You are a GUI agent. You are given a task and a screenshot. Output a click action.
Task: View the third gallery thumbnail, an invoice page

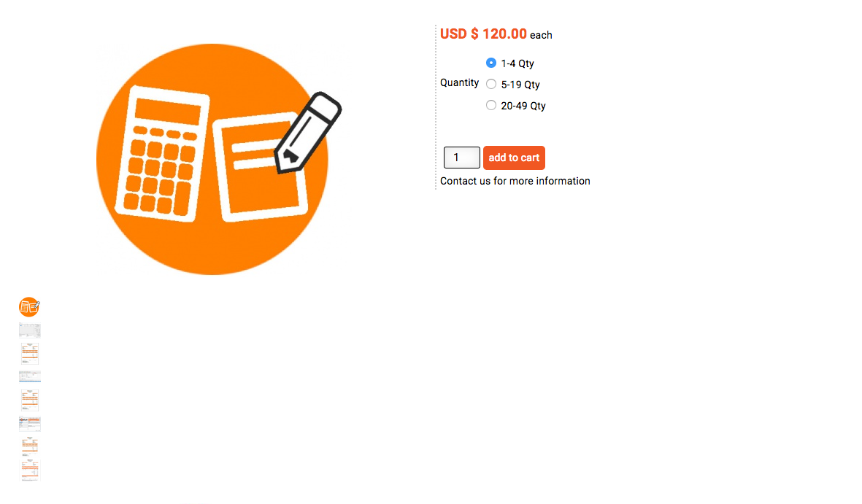pyautogui.click(x=29, y=354)
